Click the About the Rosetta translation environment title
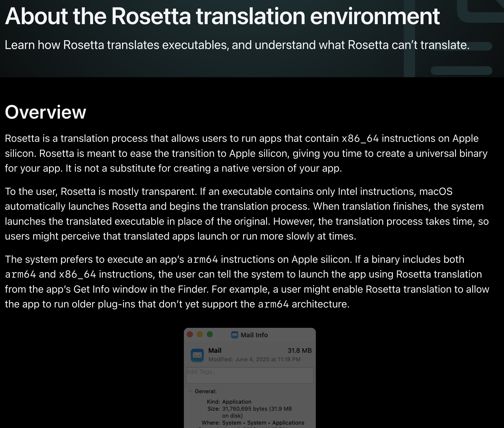This screenshot has height=428, width=504. [222, 16]
